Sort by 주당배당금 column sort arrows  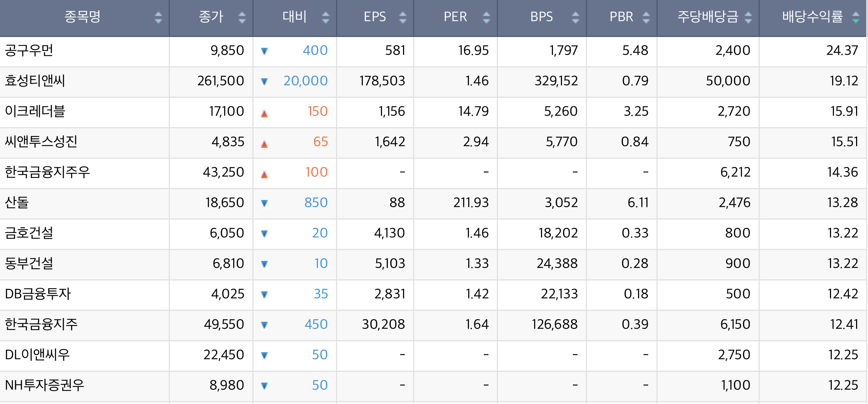(748, 17)
